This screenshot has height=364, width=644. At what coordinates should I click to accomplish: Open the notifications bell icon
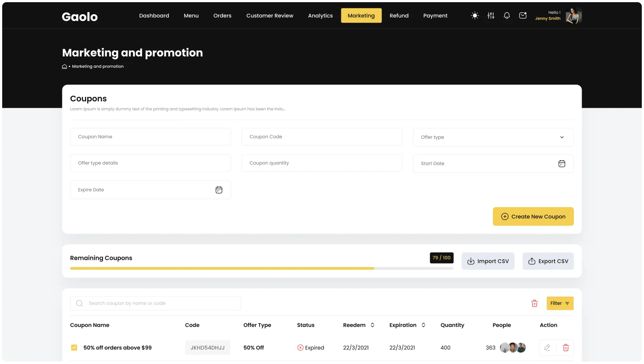[507, 16]
